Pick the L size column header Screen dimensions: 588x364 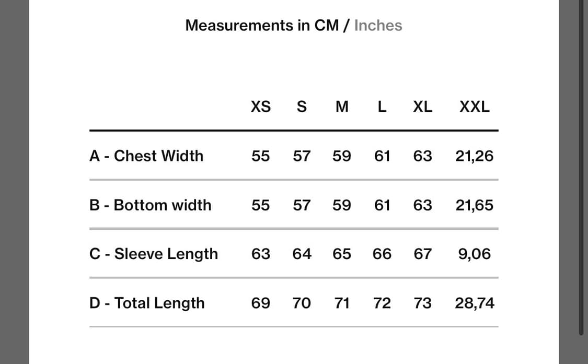click(x=382, y=107)
